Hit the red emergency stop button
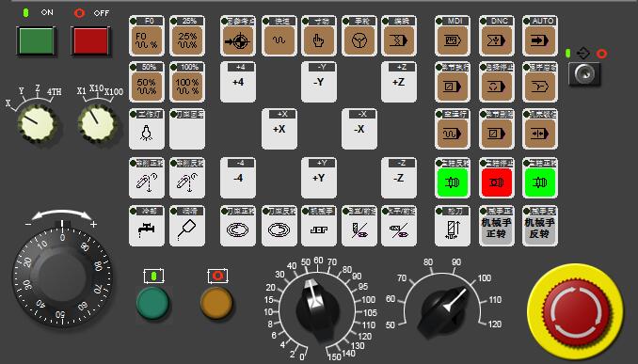This screenshot has width=638, height=364. [x=575, y=312]
